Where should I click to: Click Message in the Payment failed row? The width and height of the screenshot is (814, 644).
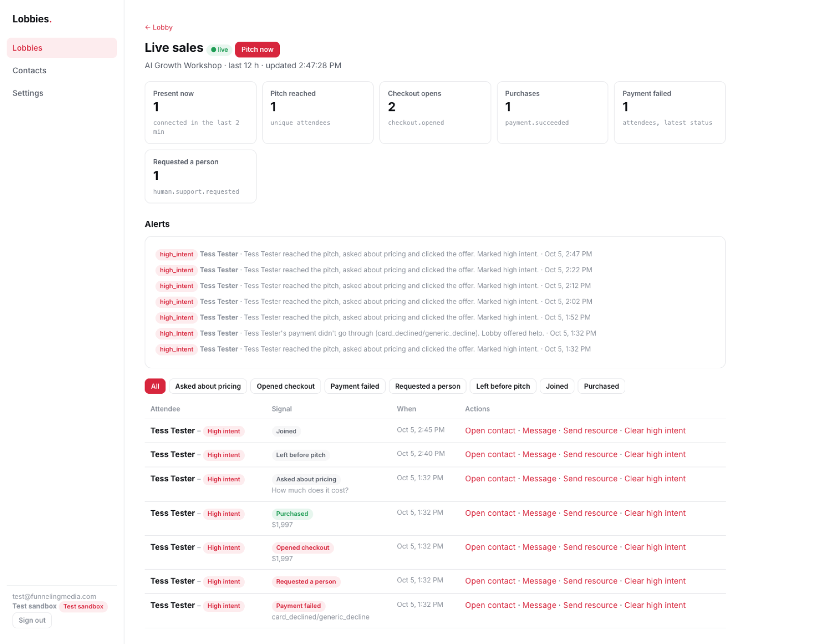pyautogui.click(x=539, y=605)
